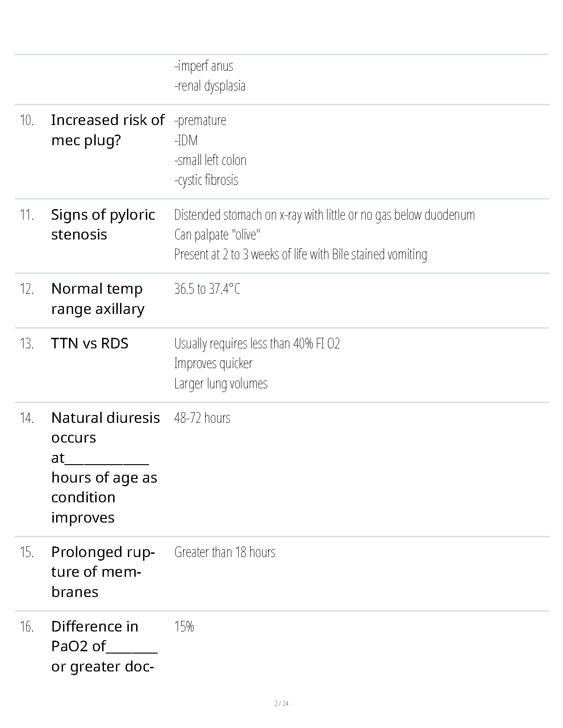Click the answer '36.5 to 37.4°C'
Image resolution: width=563 pixels, height=728 pixels.
click(207, 289)
